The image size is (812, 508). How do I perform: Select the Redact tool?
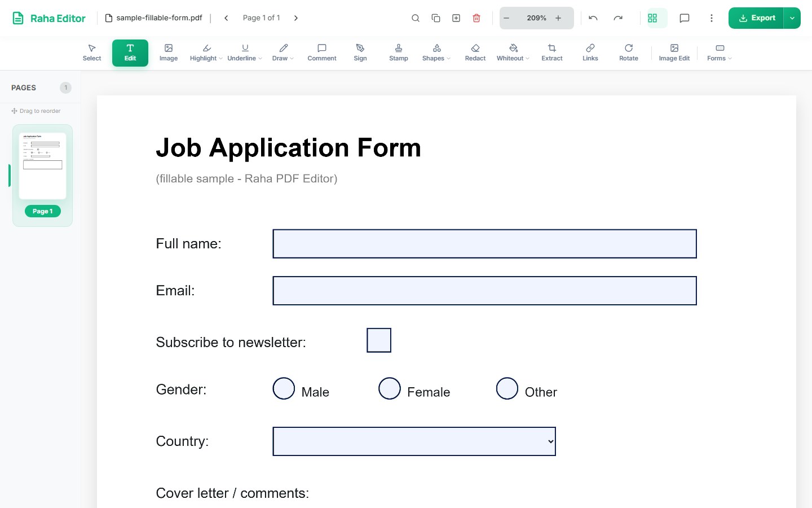click(x=475, y=53)
